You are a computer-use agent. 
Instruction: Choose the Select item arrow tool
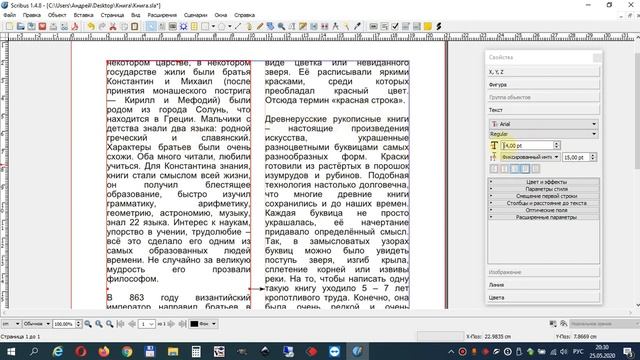[x=151, y=27]
